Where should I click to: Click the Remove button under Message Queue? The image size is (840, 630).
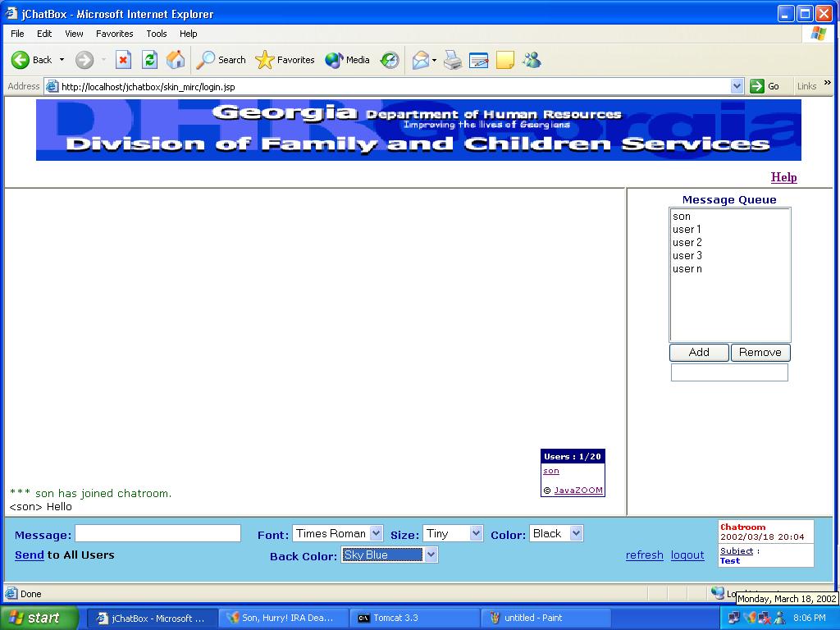tap(760, 353)
